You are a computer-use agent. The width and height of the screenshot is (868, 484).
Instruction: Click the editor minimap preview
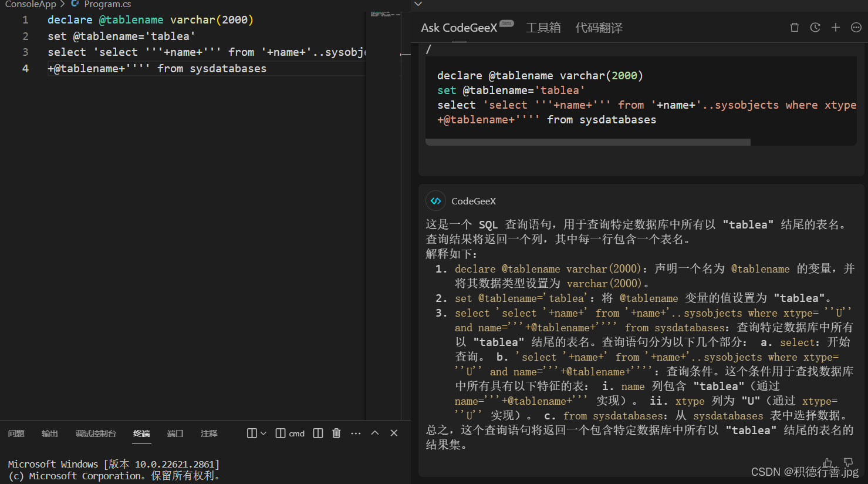point(386,14)
